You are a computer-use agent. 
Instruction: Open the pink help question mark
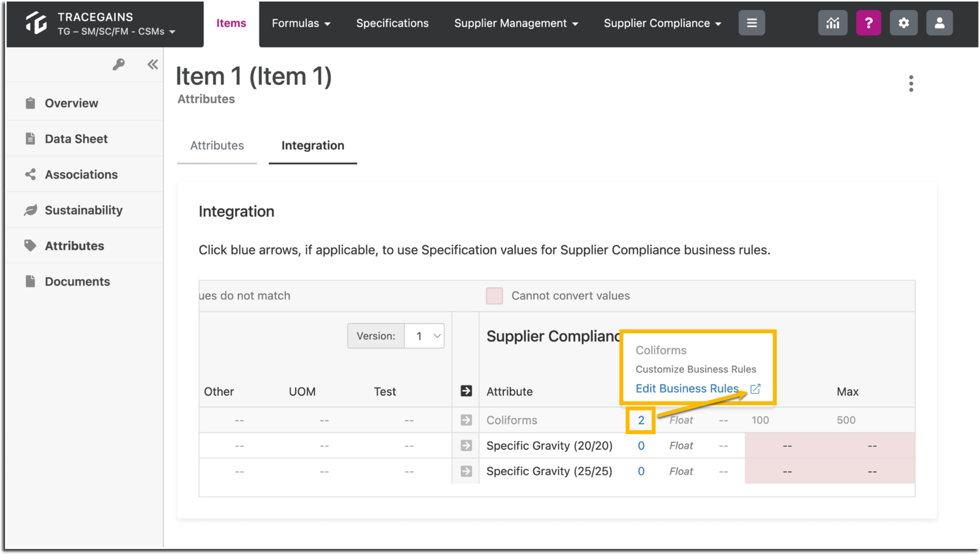pyautogui.click(x=868, y=23)
